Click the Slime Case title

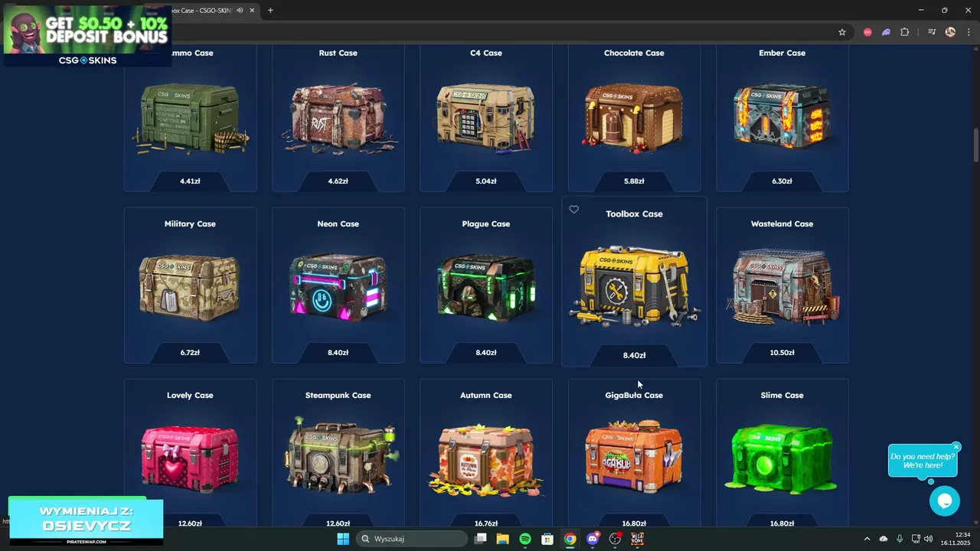pos(782,396)
